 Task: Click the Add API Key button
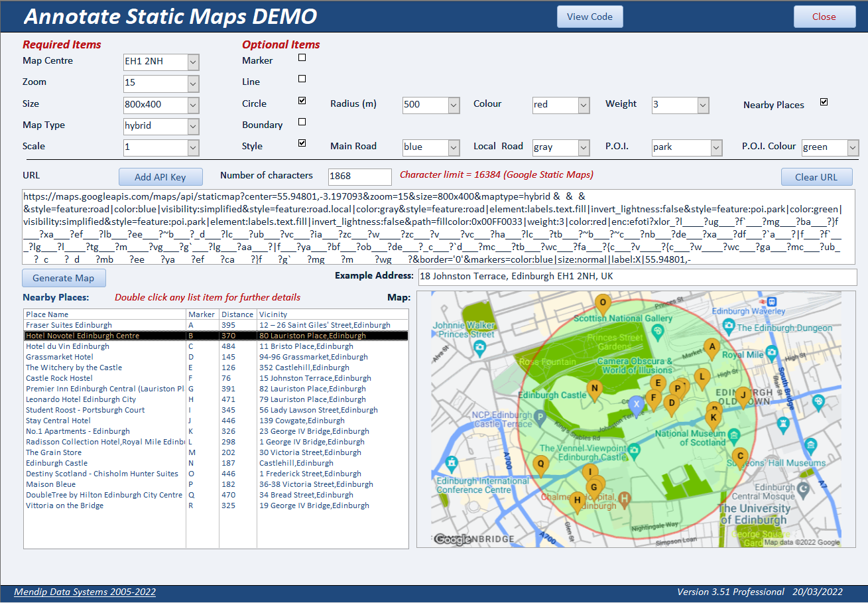pos(160,177)
